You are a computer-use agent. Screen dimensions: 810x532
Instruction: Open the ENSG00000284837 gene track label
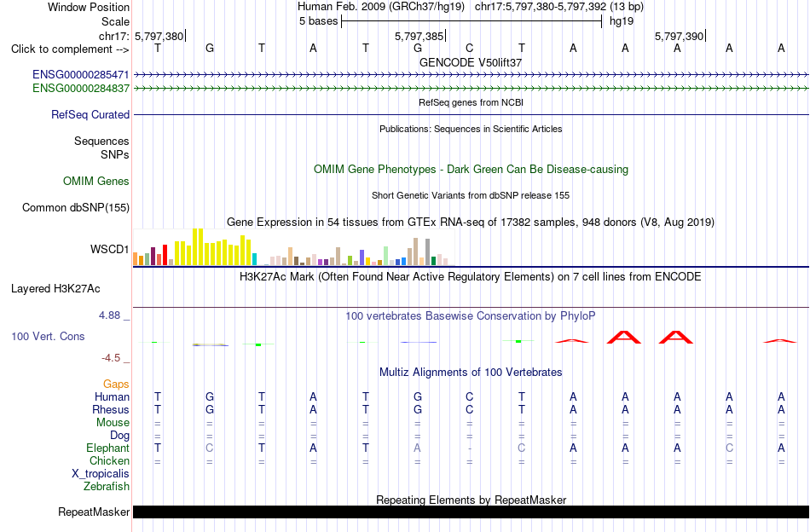tap(81, 89)
